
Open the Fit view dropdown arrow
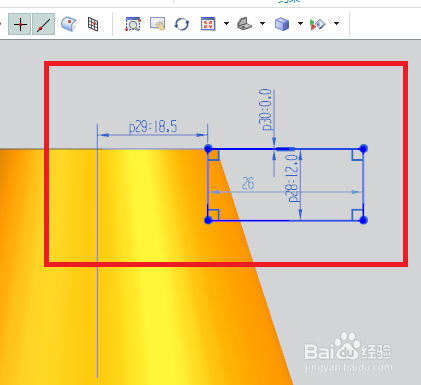coord(226,23)
